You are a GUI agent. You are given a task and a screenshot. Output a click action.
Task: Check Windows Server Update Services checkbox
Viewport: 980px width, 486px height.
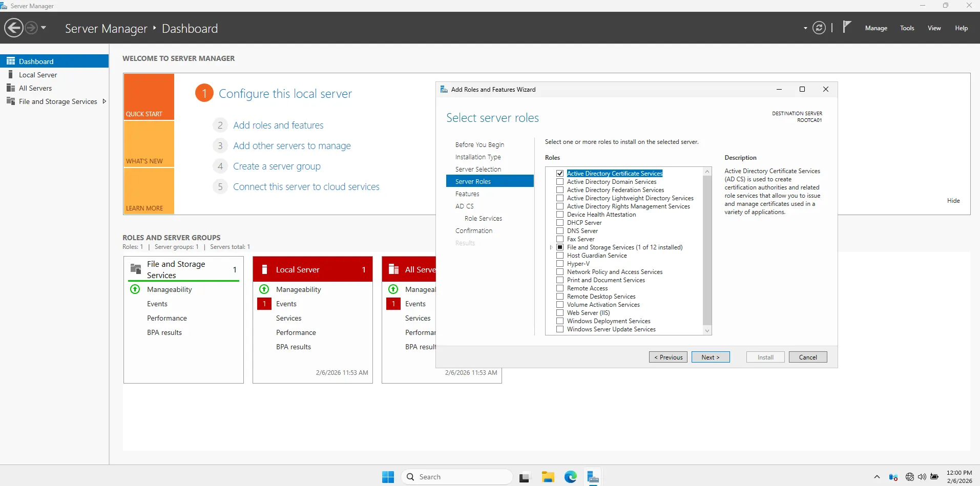[560, 329]
